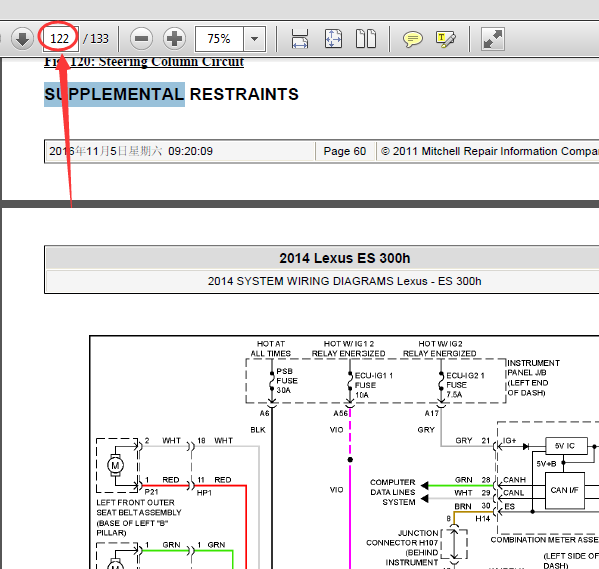Open the Steering Column Circuit figure link
The image size is (599, 569).
pyautogui.click(x=144, y=62)
